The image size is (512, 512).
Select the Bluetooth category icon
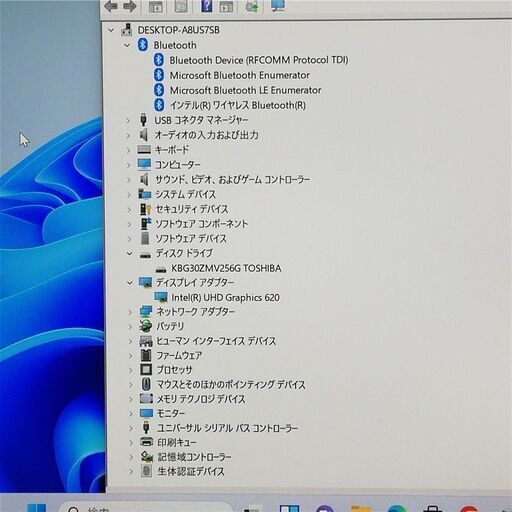[143, 45]
